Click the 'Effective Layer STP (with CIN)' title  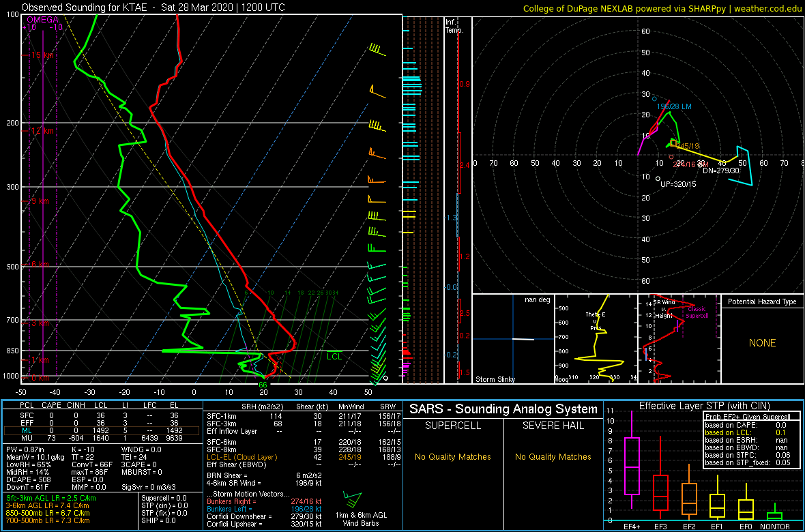tap(704, 406)
